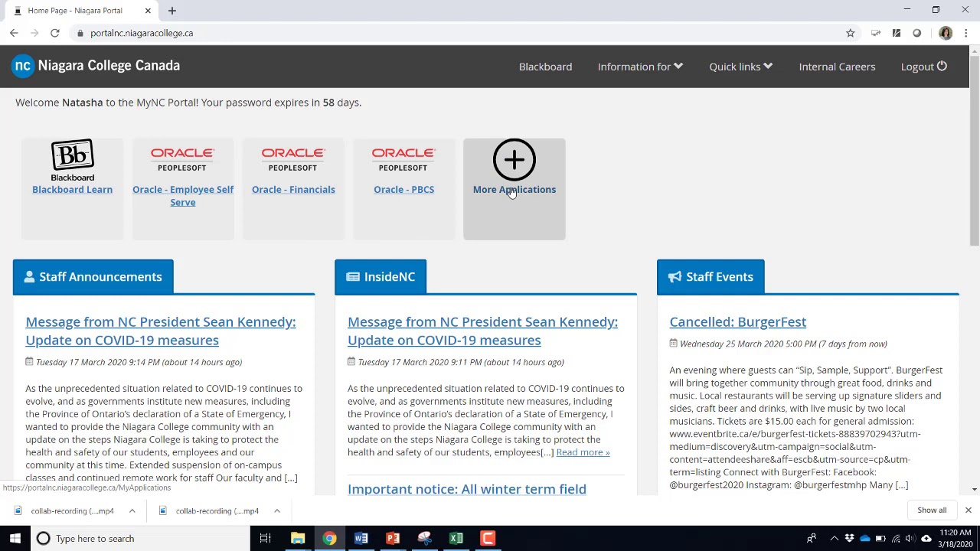Open Oracle PeopleSoft Employee Self Serve logo

tap(182, 160)
